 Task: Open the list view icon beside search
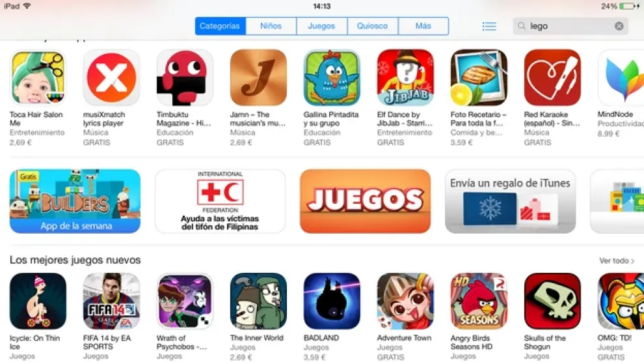pyautogui.click(x=489, y=26)
